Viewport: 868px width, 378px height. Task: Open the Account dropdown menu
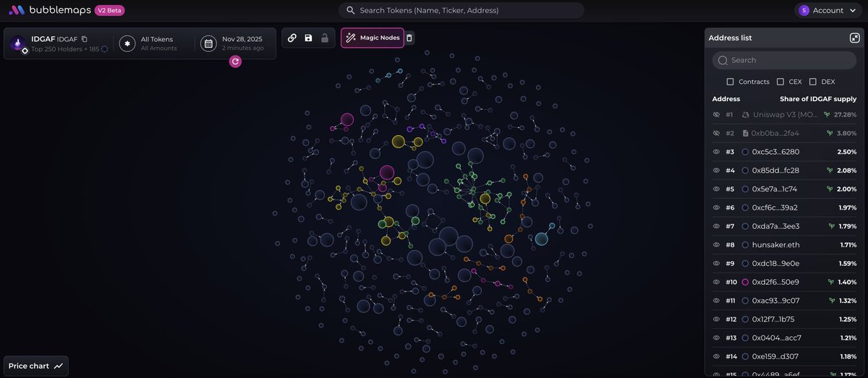[828, 10]
